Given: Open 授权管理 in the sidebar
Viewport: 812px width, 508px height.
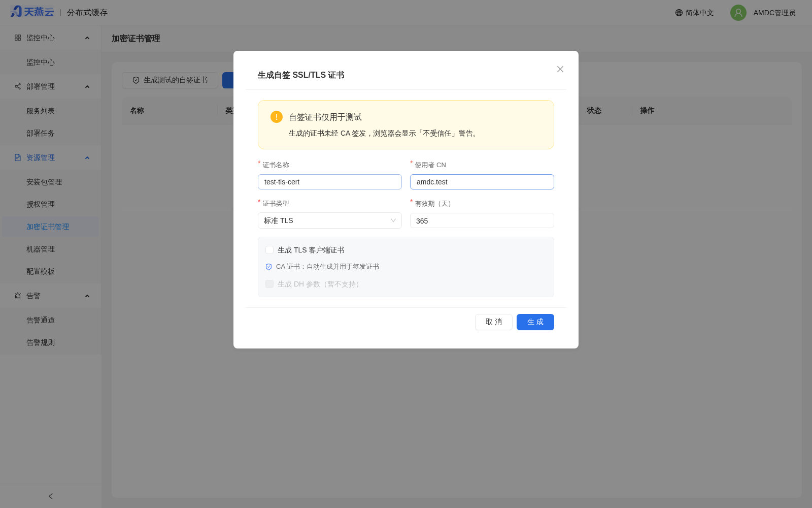Looking at the screenshot, I should [x=51, y=204].
